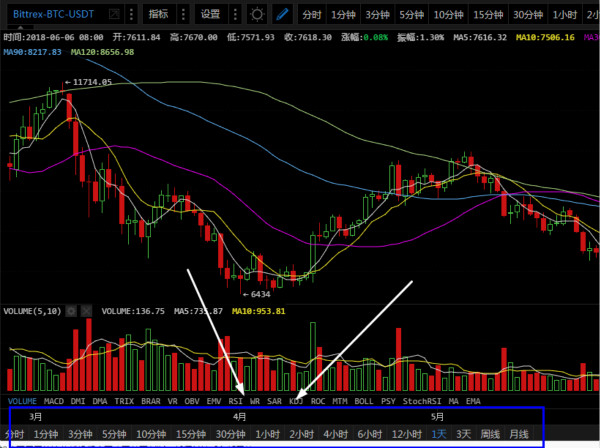The width and height of the screenshot is (600, 448).
Task: Toggle the sun brightness theme icon
Action: [257, 15]
